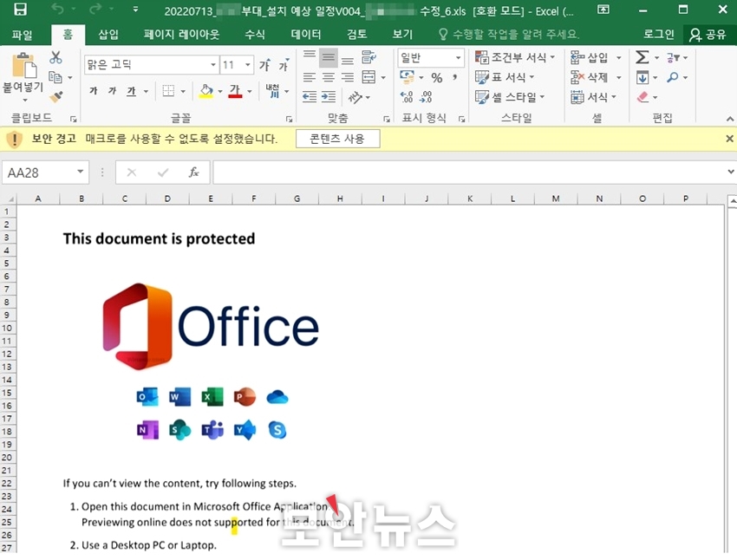Image resolution: width=737 pixels, height=560 pixels.
Task: Expand the formula bar
Action: pyautogui.click(x=731, y=172)
